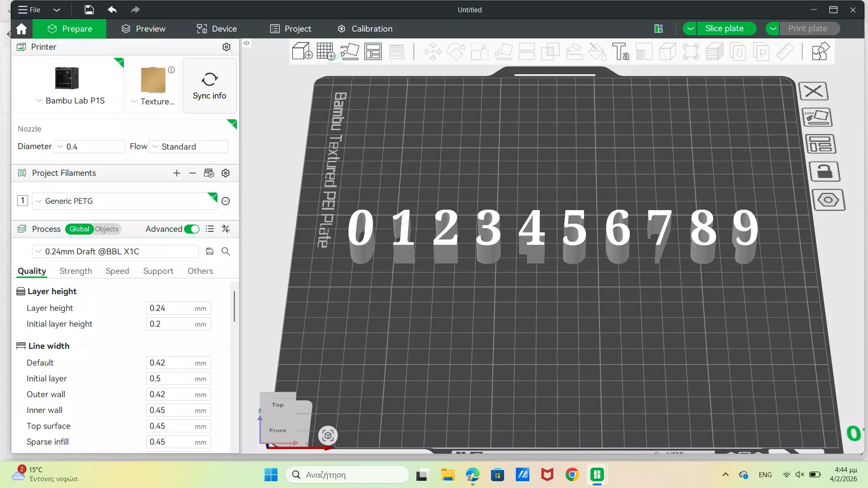Click the Add cube primitive toolbar icon

[x=302, y=52]
